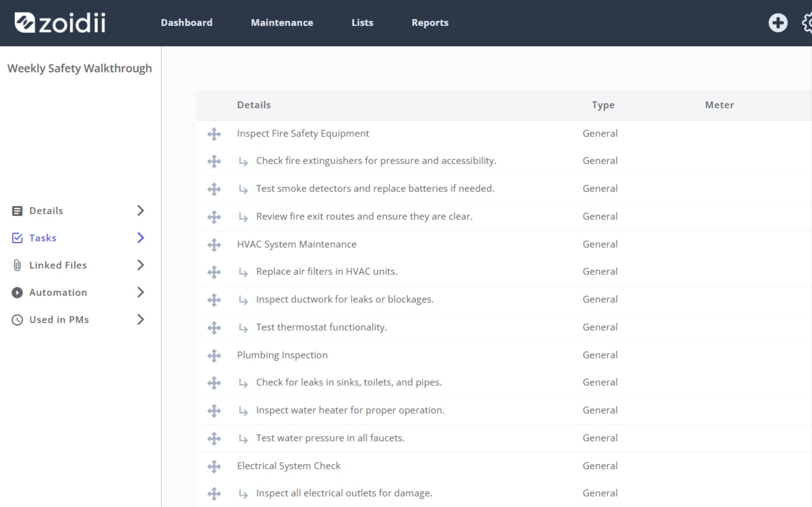Click move handle for Test thermostat functionality
Viewport: 812px width, 507px height.
click(214, 327)
